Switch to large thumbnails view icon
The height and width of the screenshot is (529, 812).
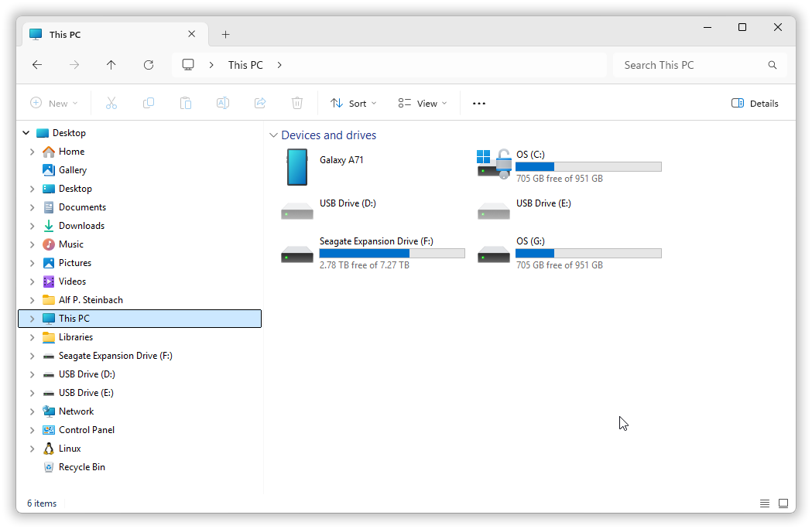[x=783, y=503]
